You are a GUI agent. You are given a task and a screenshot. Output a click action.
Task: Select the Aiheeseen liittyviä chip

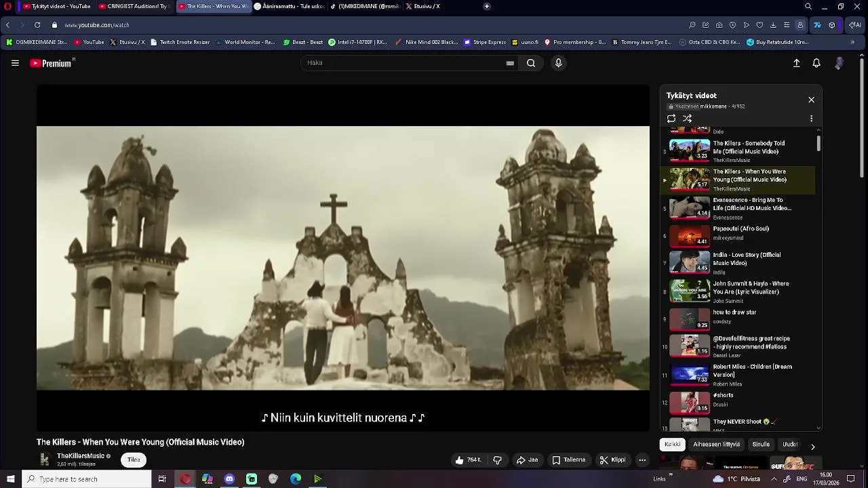point(716,445)
